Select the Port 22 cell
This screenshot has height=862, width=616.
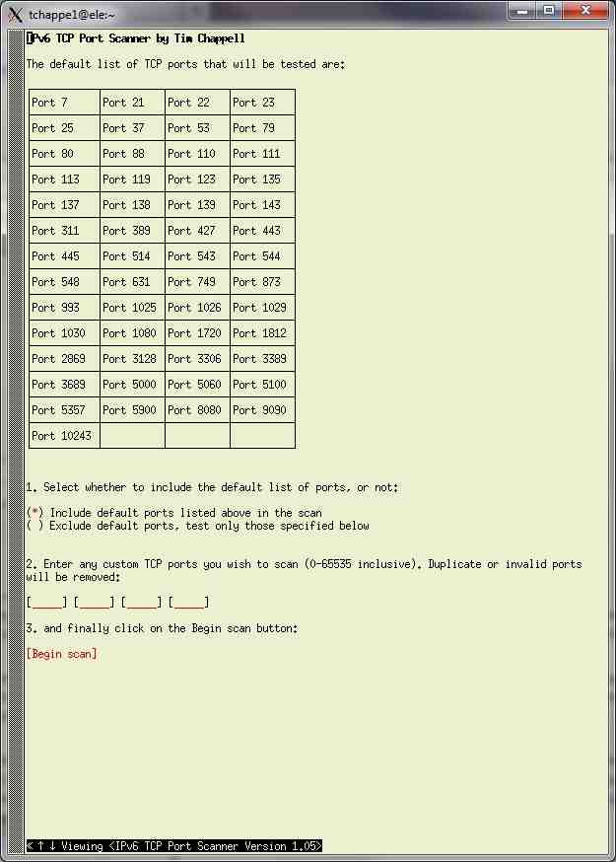tap(197, 103)
